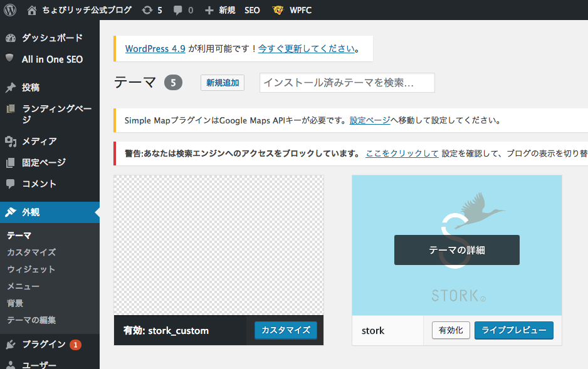The image size is (588, 369).
Task: Select テーマの編集 submenu item
Action: [31, 320]
